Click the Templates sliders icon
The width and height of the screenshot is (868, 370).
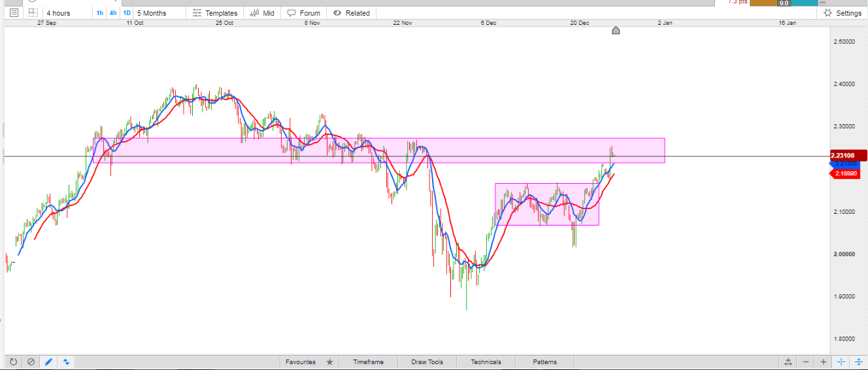tap(197, 13)
